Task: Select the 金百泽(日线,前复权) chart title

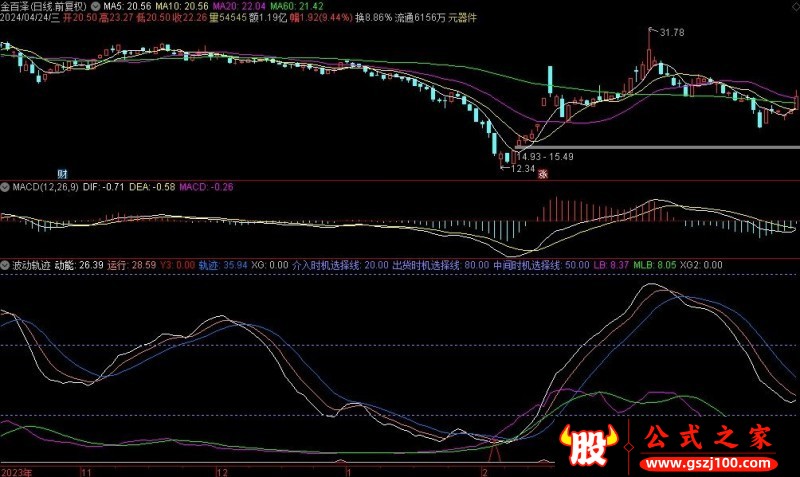Action: point(44,7)
